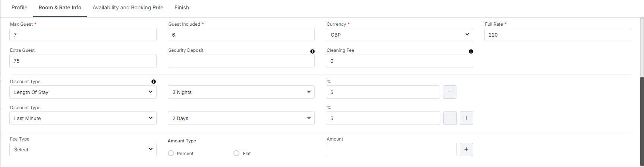Go to Availability and Booking Rule tab
Viewport: 644px width, 167px height.
(128, 7)
